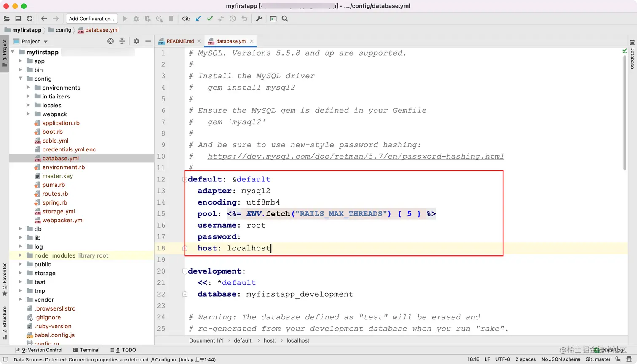Expand the db folder

tap(20, 229)
